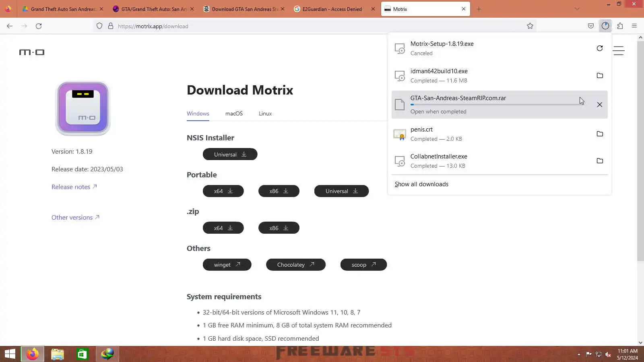
Task: Retry the canceled Motrix-Setup-1.8.19.exe download
Action: click(x=600, y=48)
